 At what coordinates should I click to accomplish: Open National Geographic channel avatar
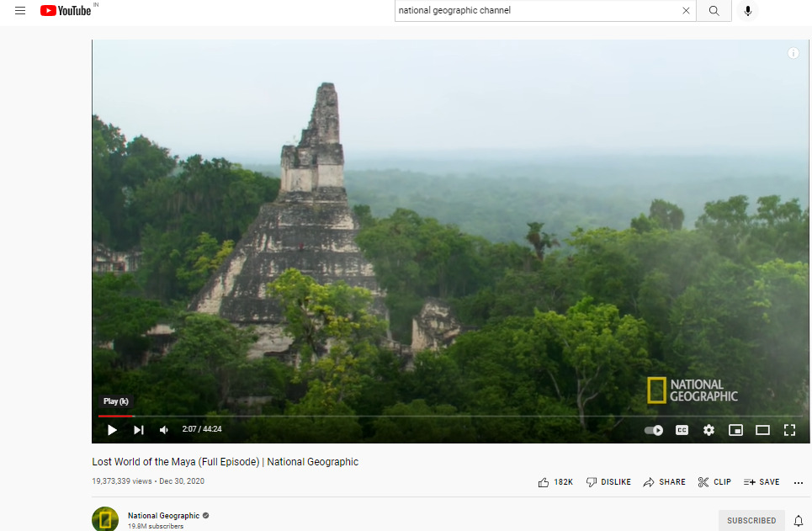pos(105,519)
